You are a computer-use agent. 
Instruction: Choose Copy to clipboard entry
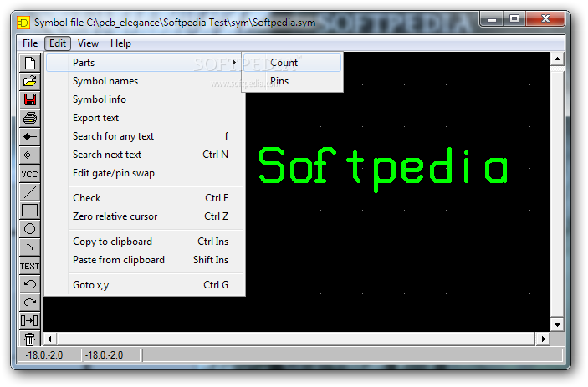click(x=145, y=242)
